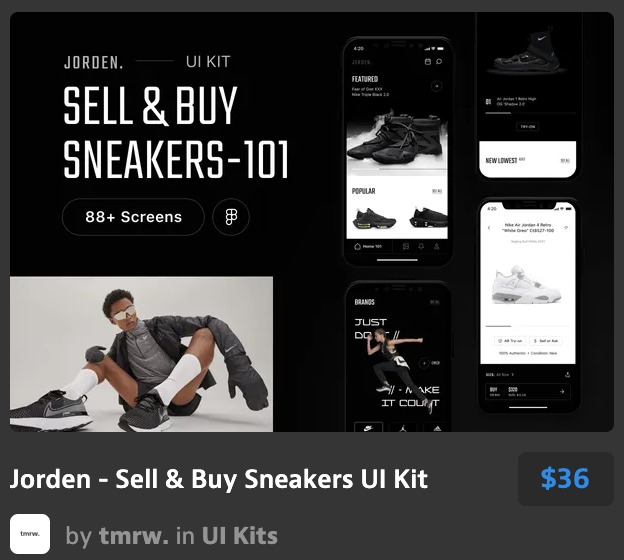This screenshot has width=624, height=560.
Task: Click the $36 price button
Action: 566,479
